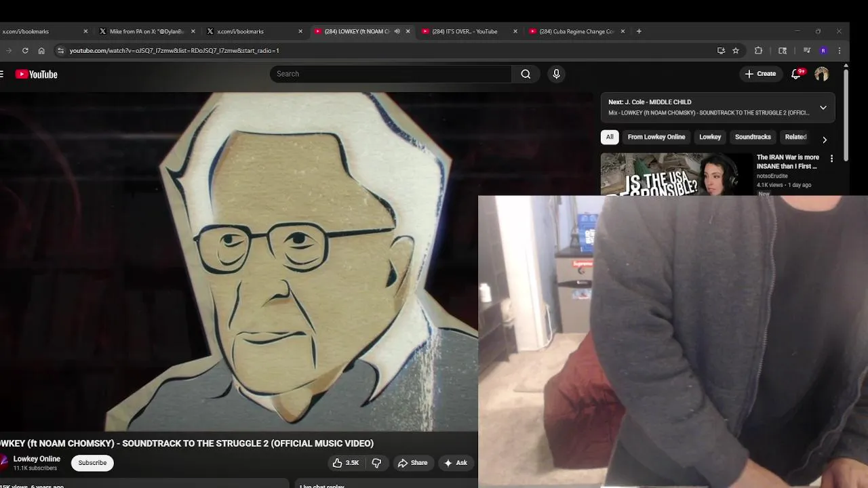Open the YouTube hamburger guide menu

1,75
